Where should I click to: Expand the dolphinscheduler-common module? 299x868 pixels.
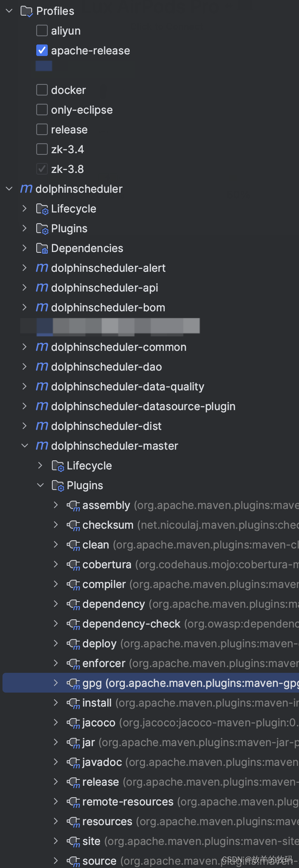pos(24,347)
